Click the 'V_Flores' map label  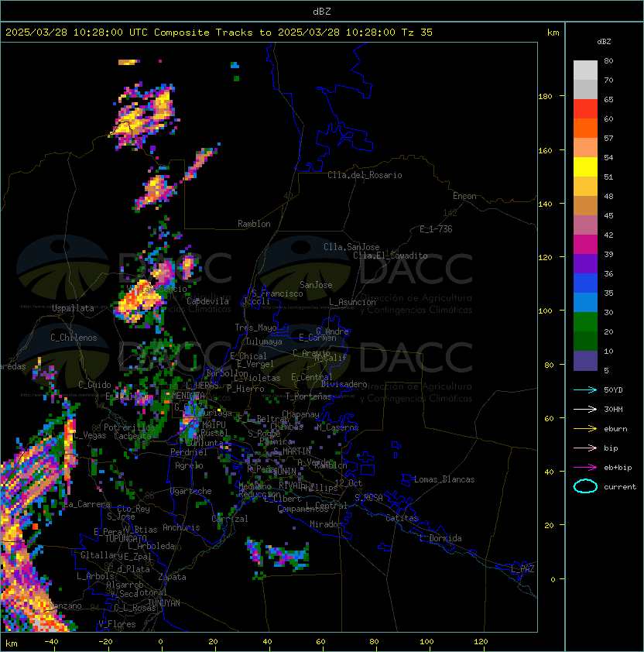pos(117,624)
